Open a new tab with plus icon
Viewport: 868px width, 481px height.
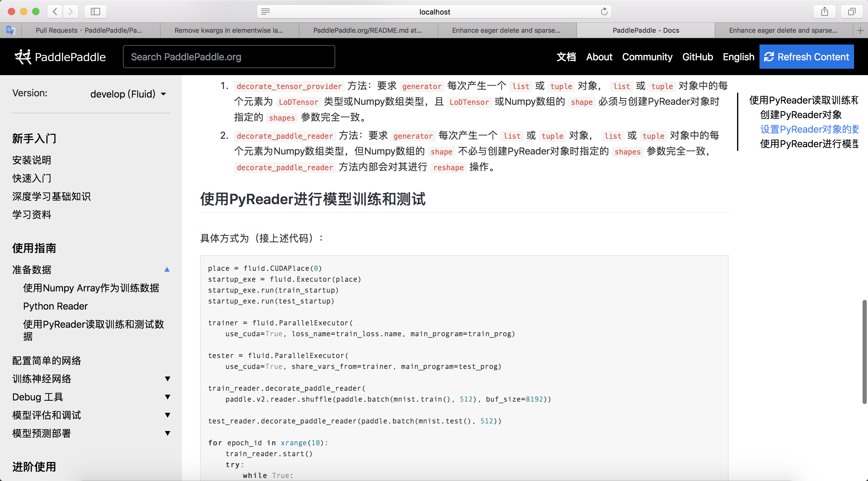coord(860,30)
